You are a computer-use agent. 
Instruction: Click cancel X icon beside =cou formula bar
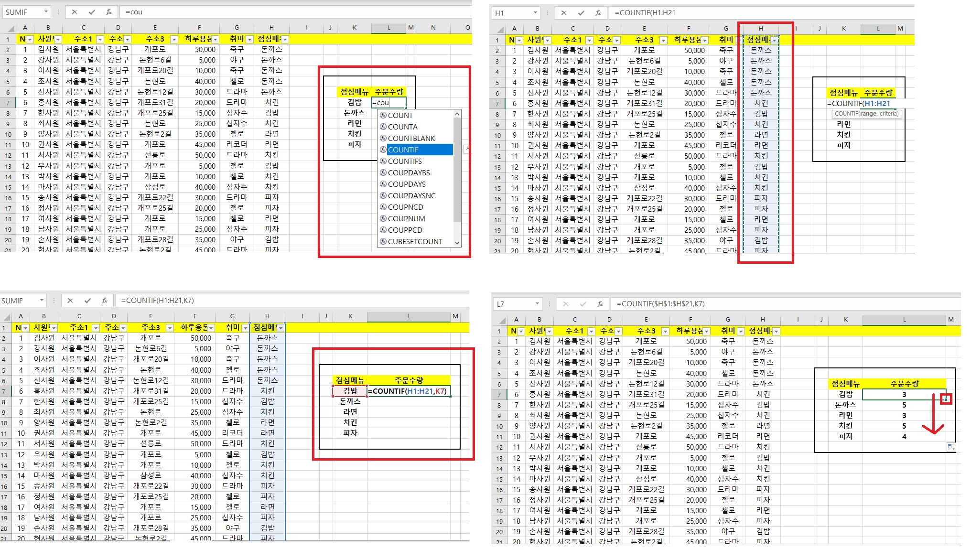(74, 12)
